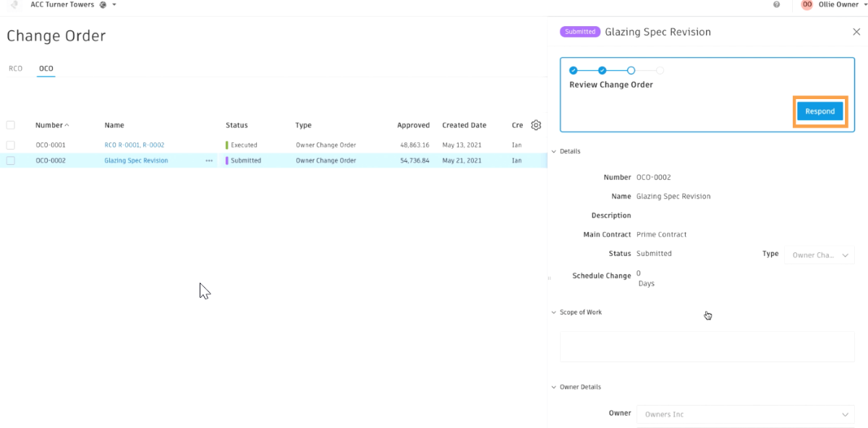Switch to the OCO tab
868x428 pixels.
click(46, 69)
